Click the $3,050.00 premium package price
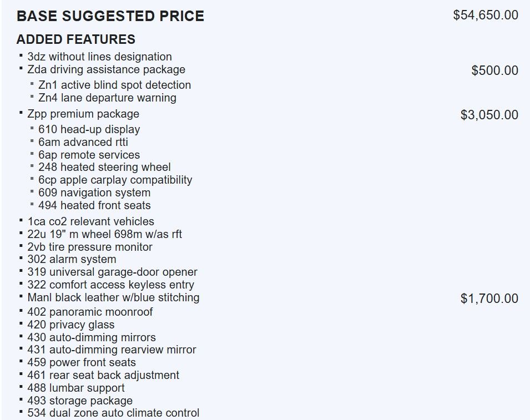 pyautogui.click(x=489, y=115)
